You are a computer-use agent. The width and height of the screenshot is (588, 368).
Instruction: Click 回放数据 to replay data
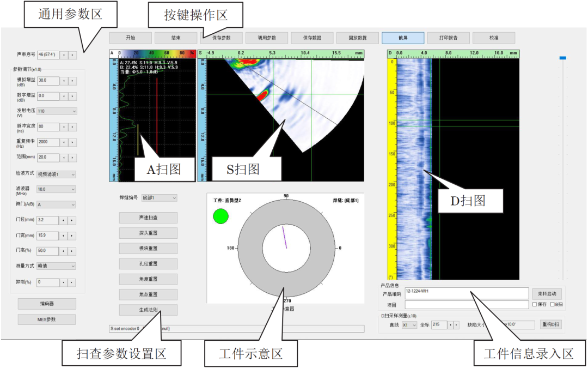[x=357, y=38]
